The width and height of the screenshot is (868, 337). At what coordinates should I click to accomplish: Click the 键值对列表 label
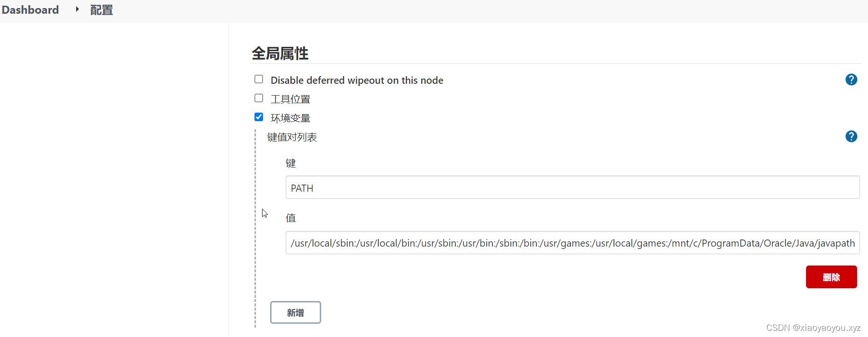[292, 137]
